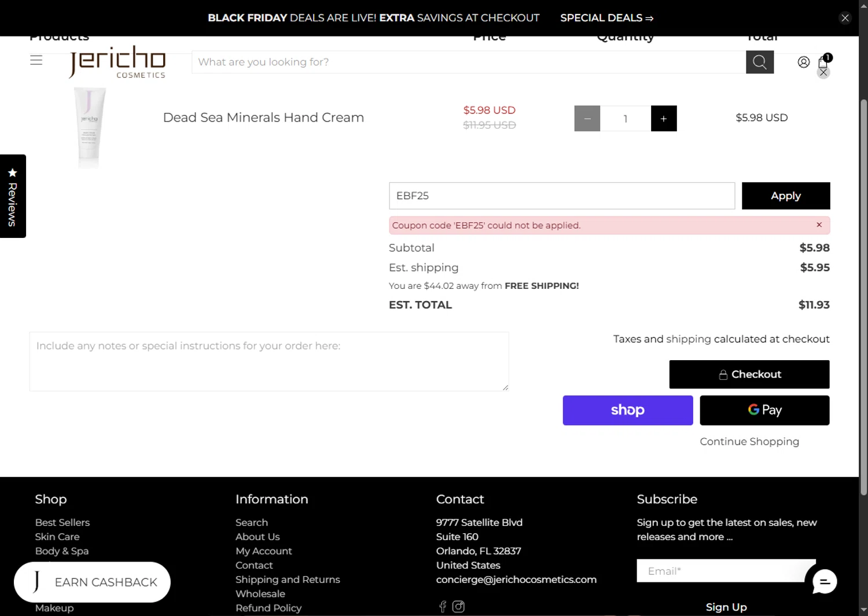Close the Black Friday announcement banner
The image size is (868, 616).
click(845, 18)
